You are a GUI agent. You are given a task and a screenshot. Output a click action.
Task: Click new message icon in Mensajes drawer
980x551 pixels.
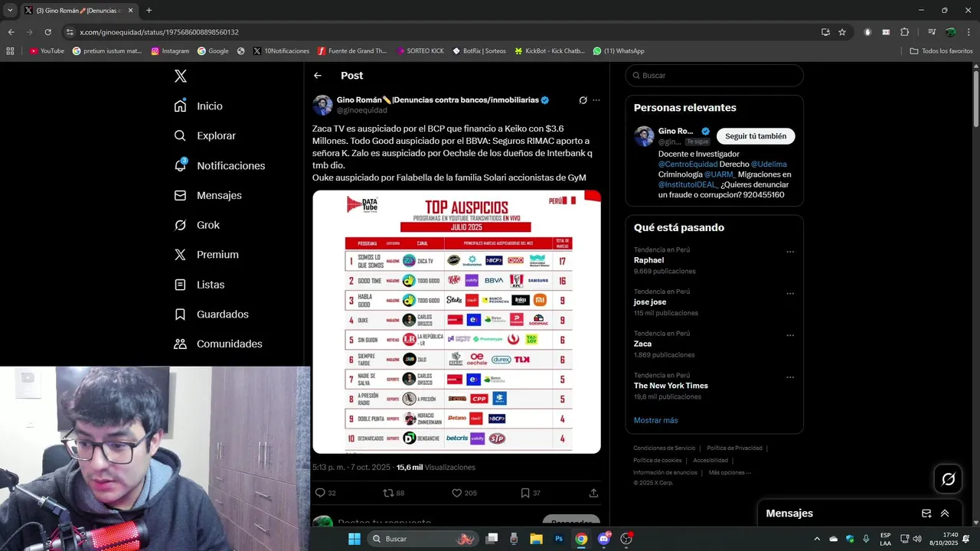point(926,514)
